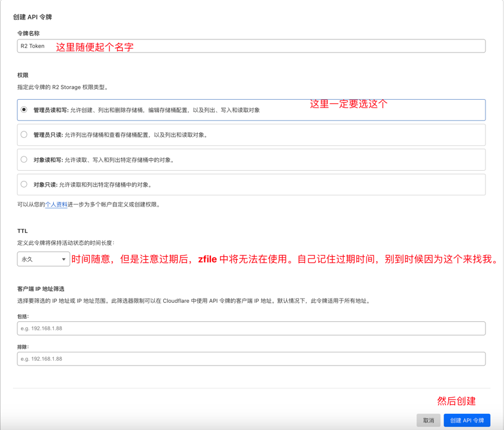This screenshot has width=504, height=430.
Task: Click the 令牌名称 field label
Action: click(28, 33)
